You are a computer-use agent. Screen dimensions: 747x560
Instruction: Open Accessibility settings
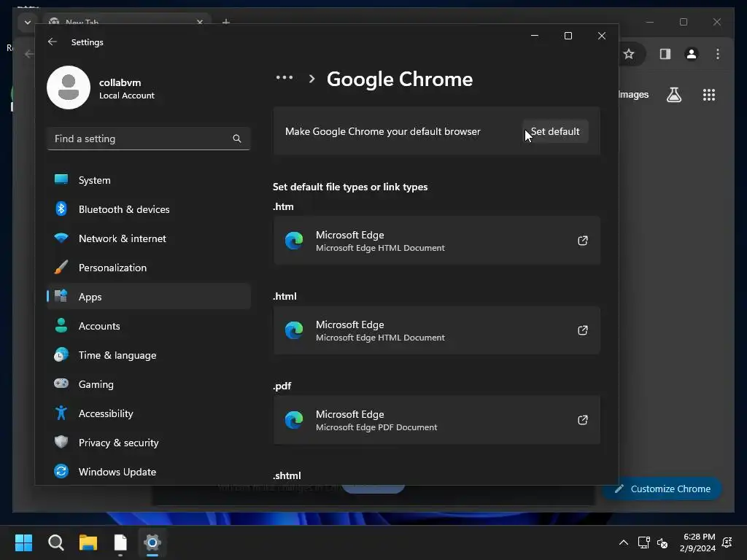pos(149,413)
